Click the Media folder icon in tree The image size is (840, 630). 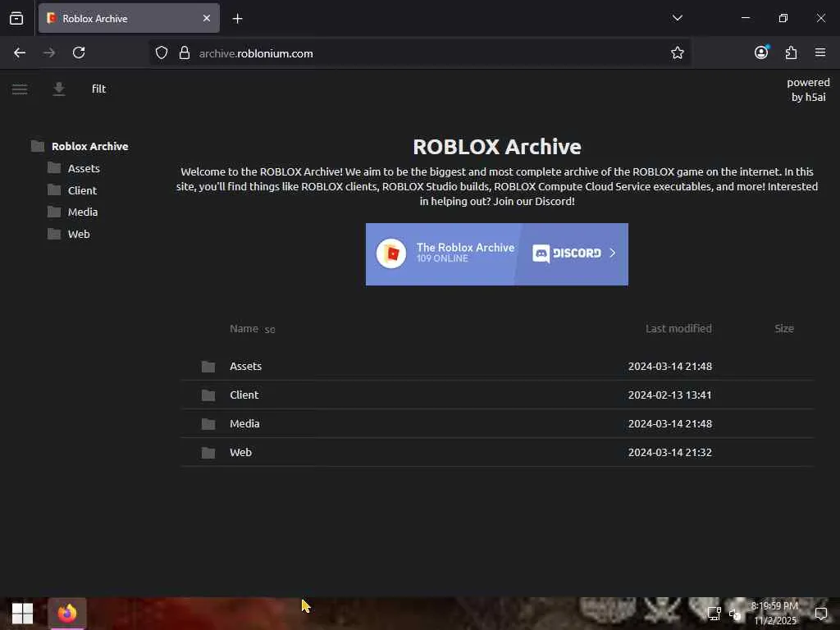click(54, 212)
